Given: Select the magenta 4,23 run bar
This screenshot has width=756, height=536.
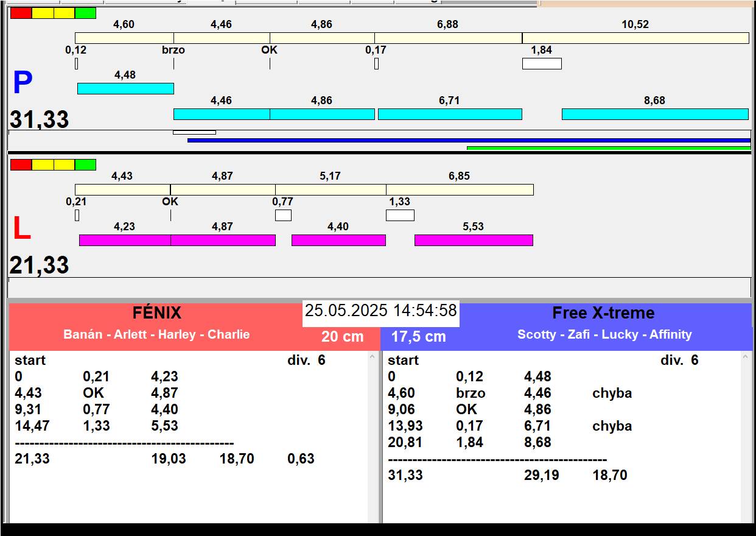Looking at the screenshot, I should (x=125, y=240).
